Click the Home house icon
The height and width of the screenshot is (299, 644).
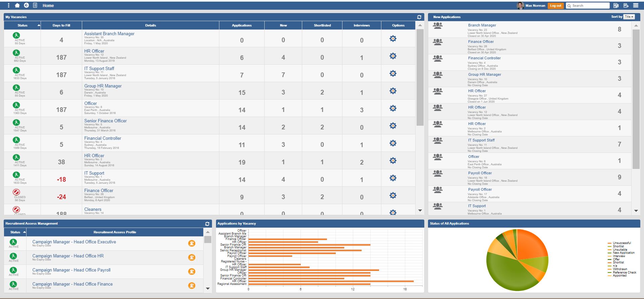(x=17, y=5)
